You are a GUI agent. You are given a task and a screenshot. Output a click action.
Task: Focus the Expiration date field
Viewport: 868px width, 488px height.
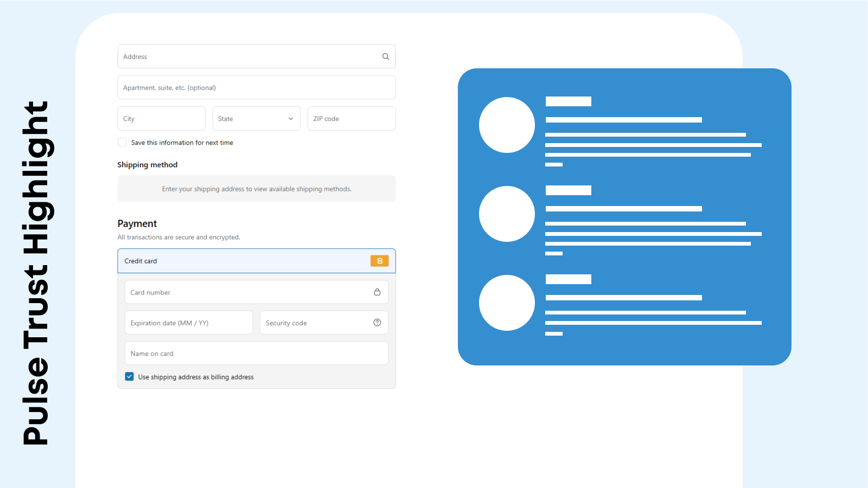tap(189, 323)
